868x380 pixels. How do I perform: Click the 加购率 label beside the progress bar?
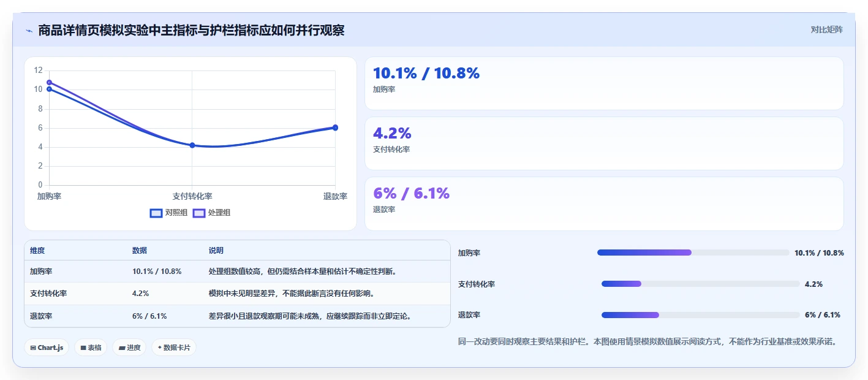(x=469, y=253)
